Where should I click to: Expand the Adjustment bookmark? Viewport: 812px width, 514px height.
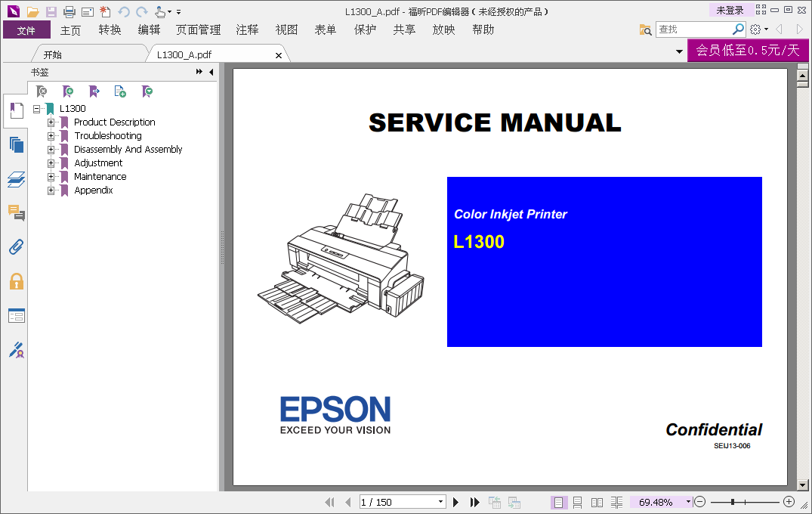click(x=51, y=163)
